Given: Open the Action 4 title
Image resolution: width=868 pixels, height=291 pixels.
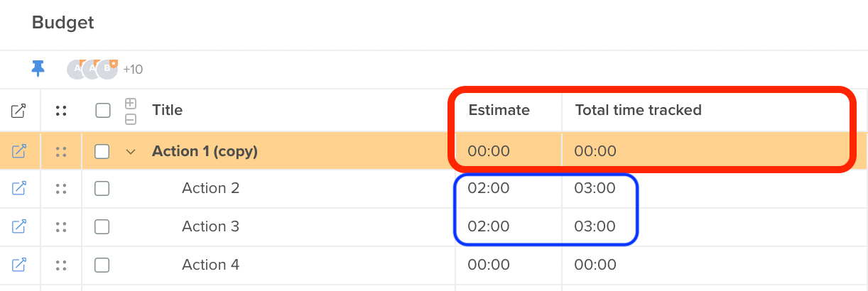Looking at the screenshot, I should (210, 265).
